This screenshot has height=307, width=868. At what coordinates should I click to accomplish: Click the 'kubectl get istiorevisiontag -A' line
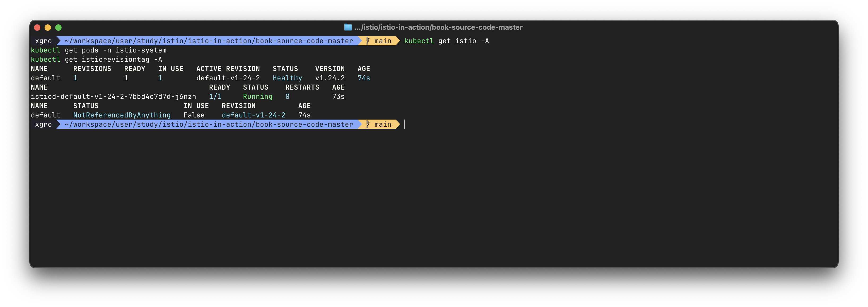tap(96, 60)
